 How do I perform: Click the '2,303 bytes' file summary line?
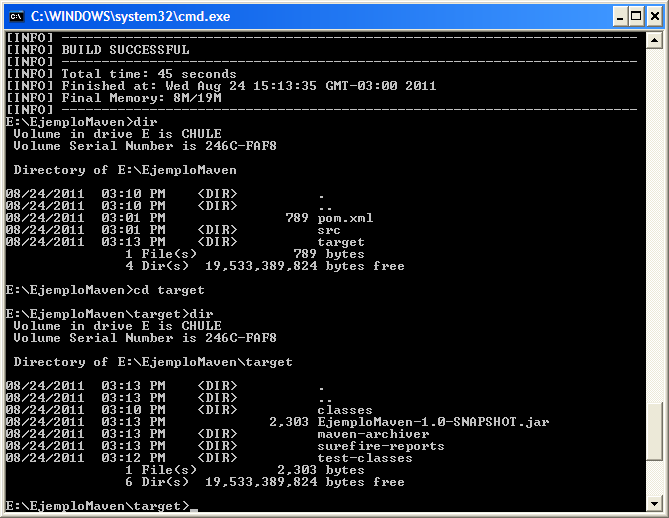(x=245, y=470)
